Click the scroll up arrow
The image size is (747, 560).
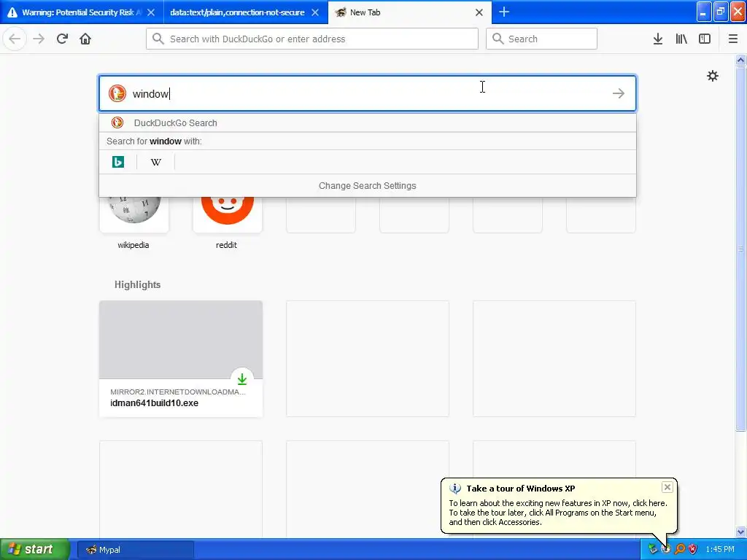[x=740, y=60]
